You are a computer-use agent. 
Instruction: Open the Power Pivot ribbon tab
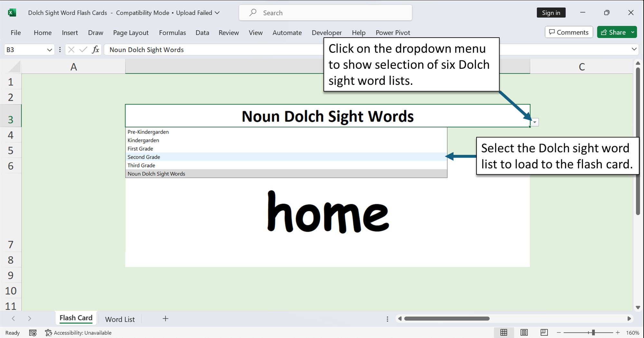pos(393,32)
